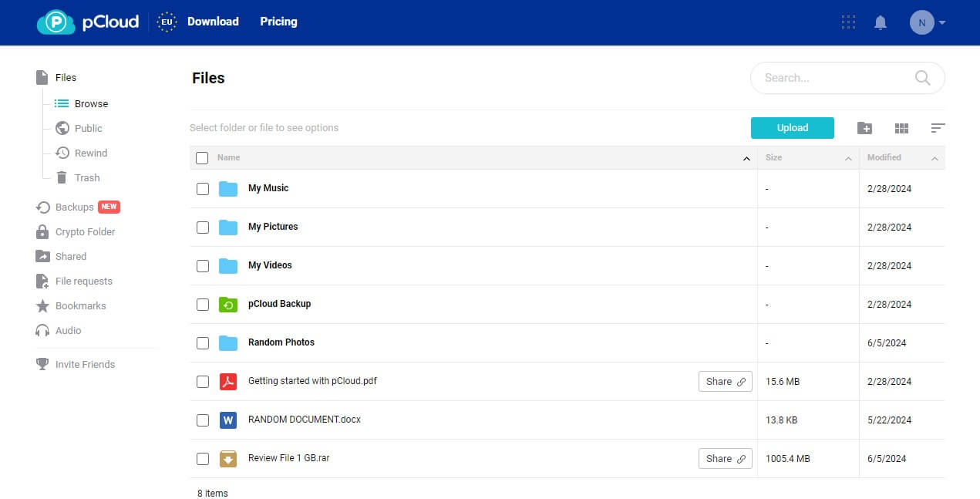The width and height of the screenshot is (980, 499).
Task: Click the Trash bin icon
Action: [x=62, y=177]
